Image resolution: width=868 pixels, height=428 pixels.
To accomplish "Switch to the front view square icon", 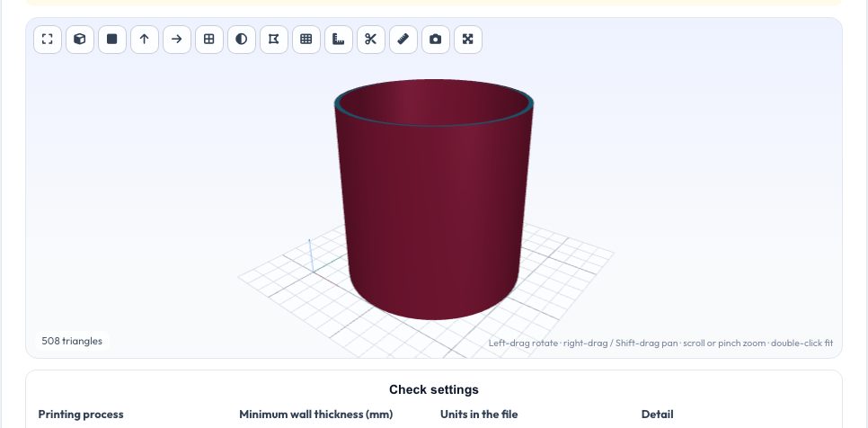I will (x=112, y=40).
